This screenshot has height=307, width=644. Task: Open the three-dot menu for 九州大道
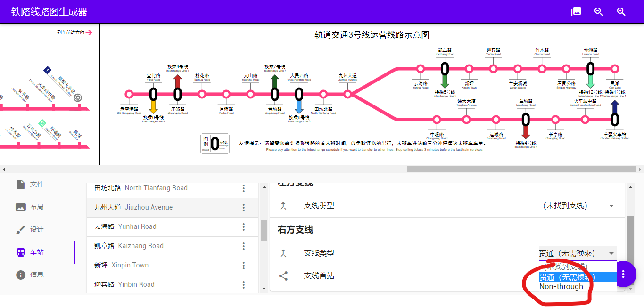(x=244, y=207)
